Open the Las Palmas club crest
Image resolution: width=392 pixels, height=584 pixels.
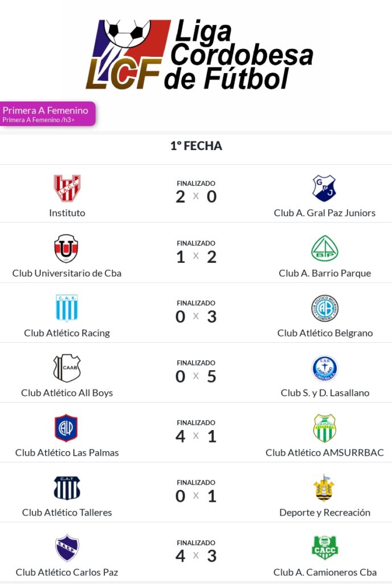(67, 428)
